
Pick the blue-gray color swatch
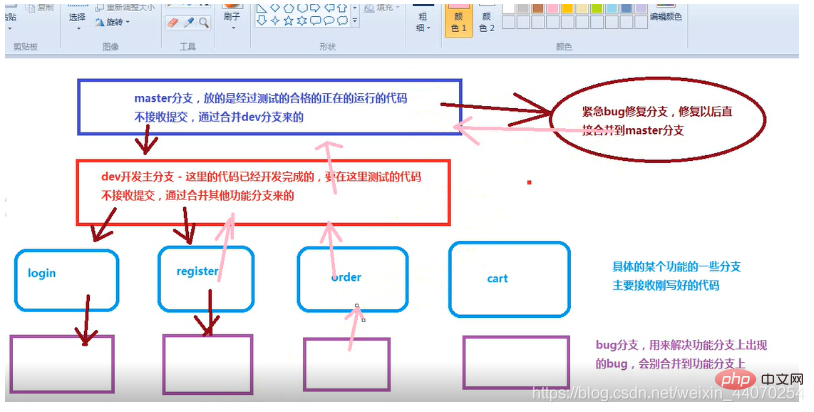[627, 8]
